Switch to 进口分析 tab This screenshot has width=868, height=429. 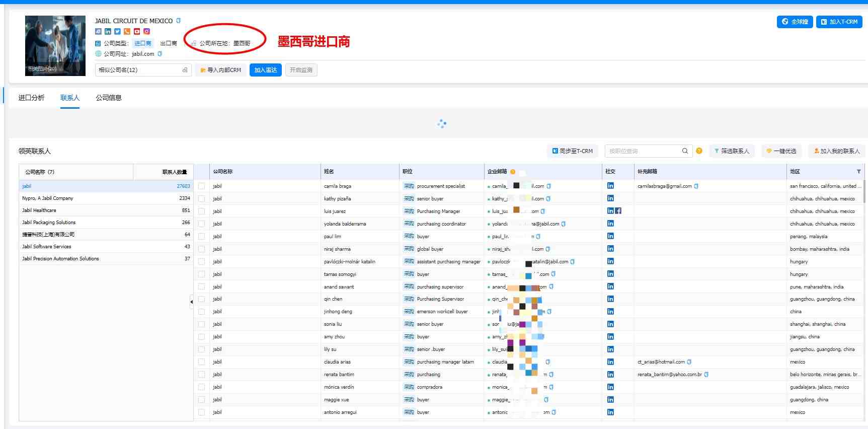pos(31,98)
